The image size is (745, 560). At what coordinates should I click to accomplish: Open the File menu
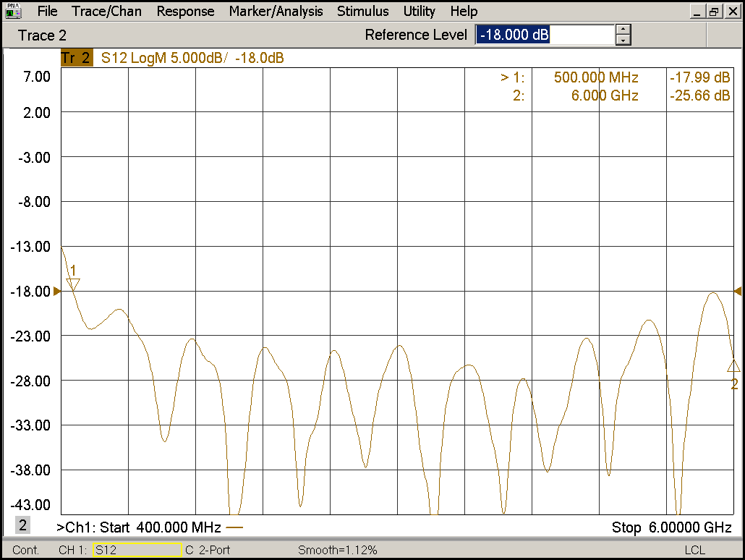click(x=47, y=12)
